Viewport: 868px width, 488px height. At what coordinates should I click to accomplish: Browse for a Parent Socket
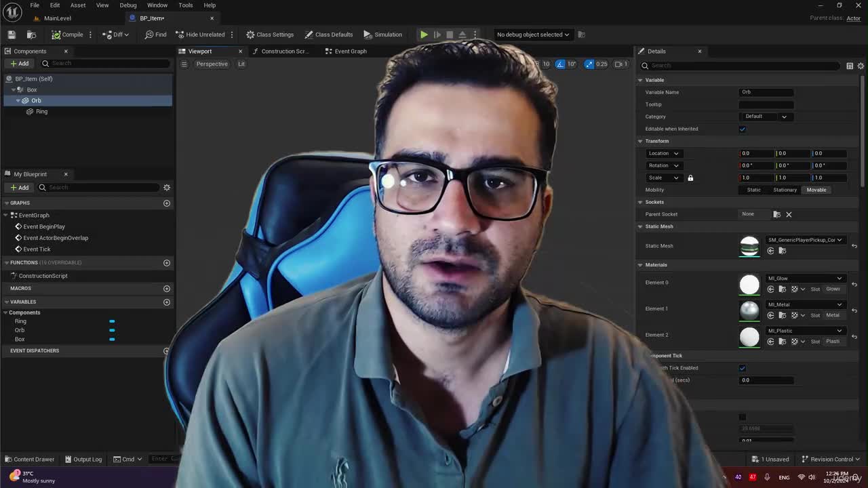click(x=777, y=214)
